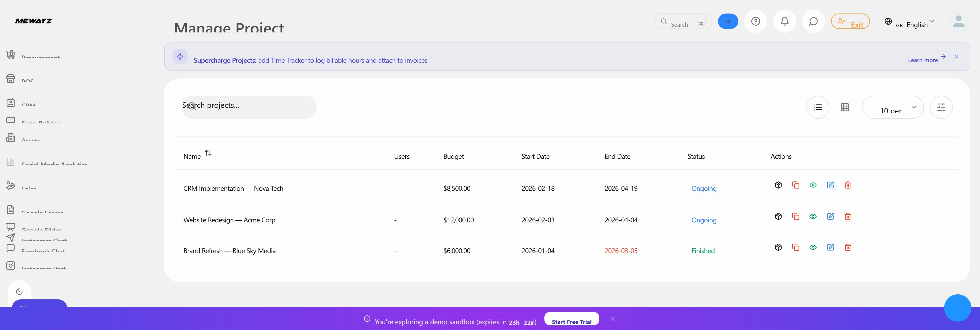
Task: Open the '10 per' page size dropdown
Action: pos(893,107)
